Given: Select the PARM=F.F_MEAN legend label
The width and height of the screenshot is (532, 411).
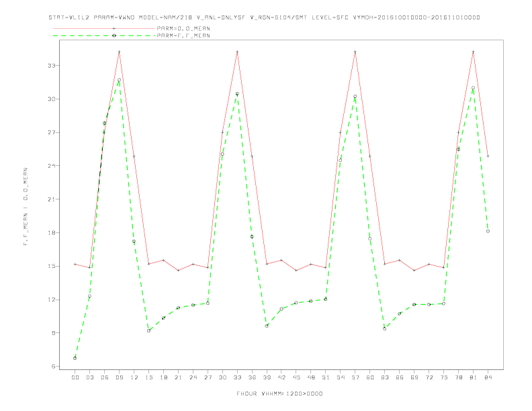Looking at the screenshot, I should click(x=183, y=36).
